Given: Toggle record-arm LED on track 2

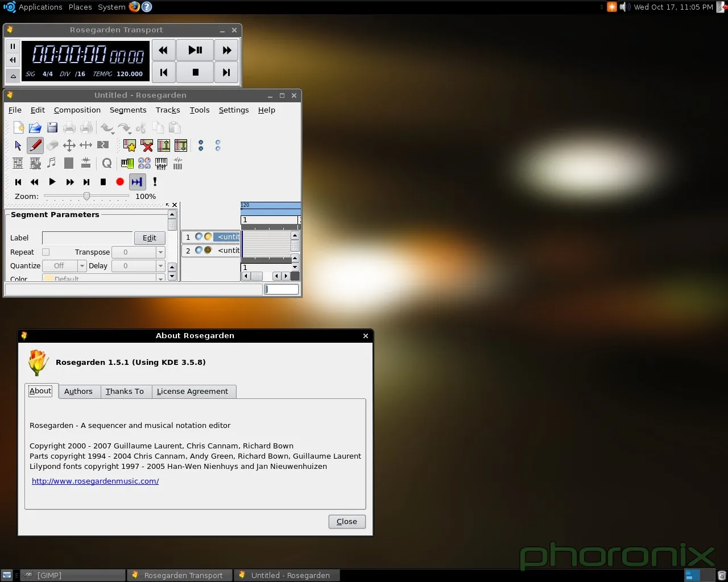Looking at the screenshot, I should click(x=208, y=250).
